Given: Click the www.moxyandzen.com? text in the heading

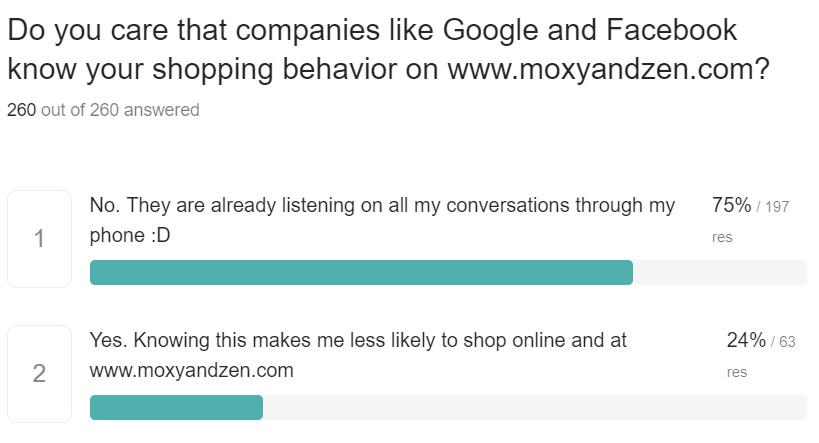Looking at the screenshot, I should click(609, 69).
